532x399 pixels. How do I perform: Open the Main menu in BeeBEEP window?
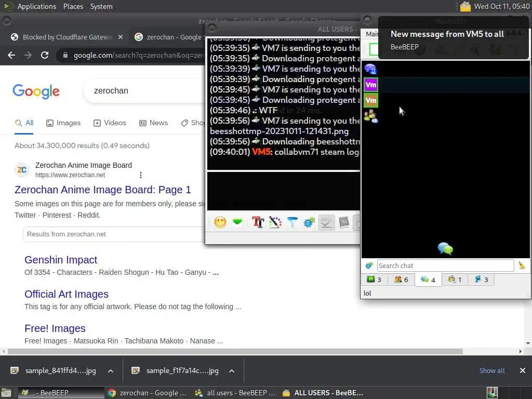coord(372,34)
